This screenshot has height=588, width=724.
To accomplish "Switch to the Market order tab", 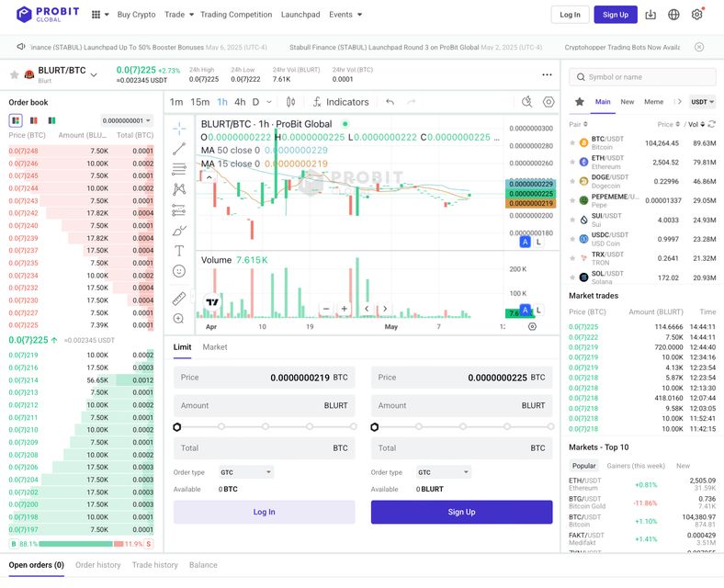I will pos(215,347).
